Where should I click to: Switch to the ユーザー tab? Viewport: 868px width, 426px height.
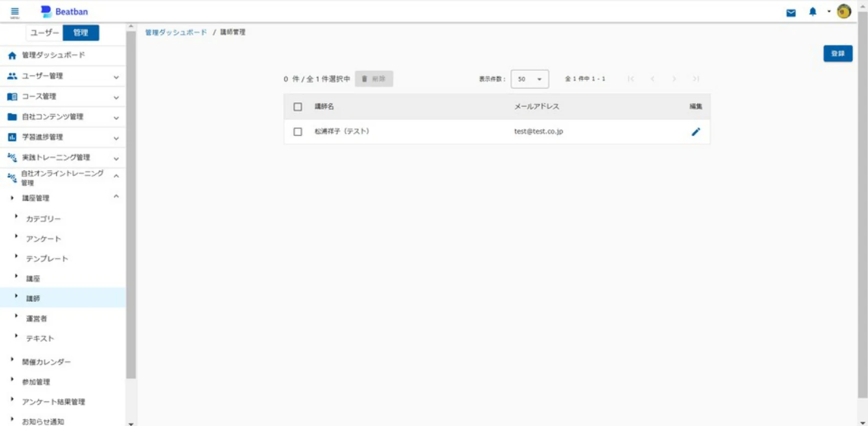(x=44, y=33)
